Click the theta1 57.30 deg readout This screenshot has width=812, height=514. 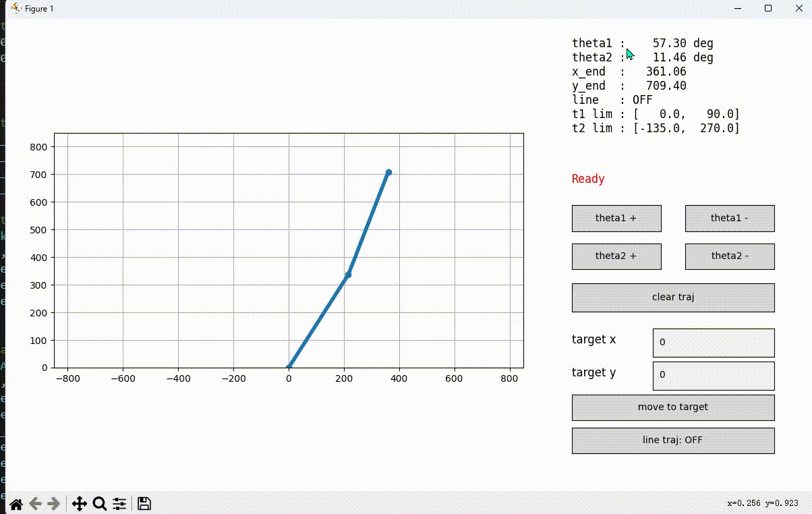point(643,43)
